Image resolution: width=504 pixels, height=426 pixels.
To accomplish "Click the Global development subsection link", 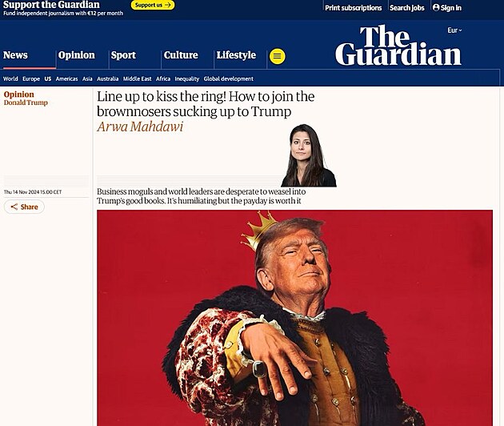I will (x=229, y=78).
